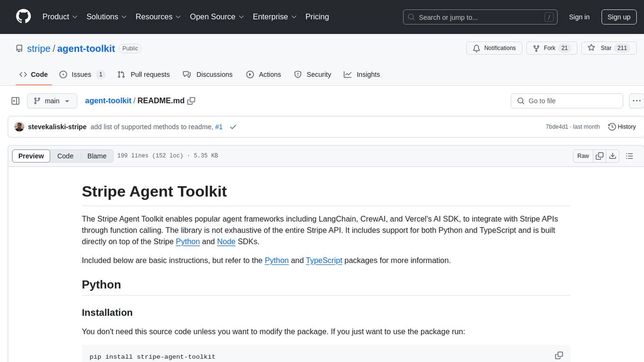This screenshot has height=362, width=644.
Task: Click the Sign in link
Action: coord(579,17)
